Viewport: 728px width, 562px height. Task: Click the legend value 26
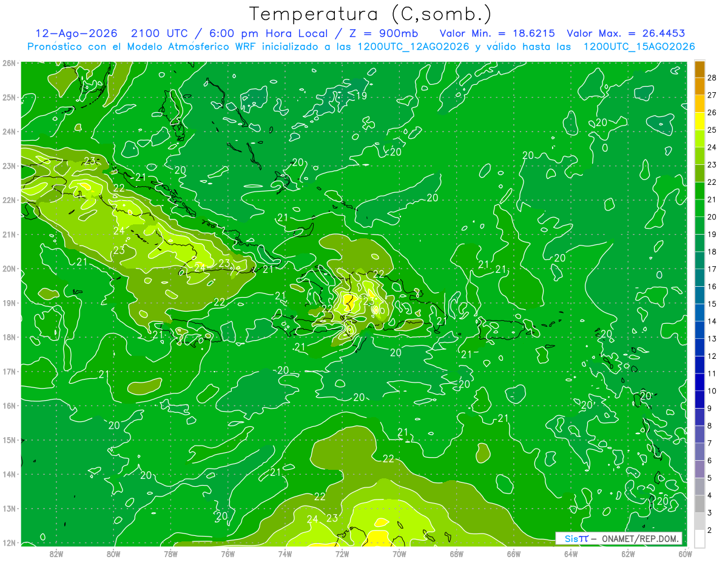point(712,112)
